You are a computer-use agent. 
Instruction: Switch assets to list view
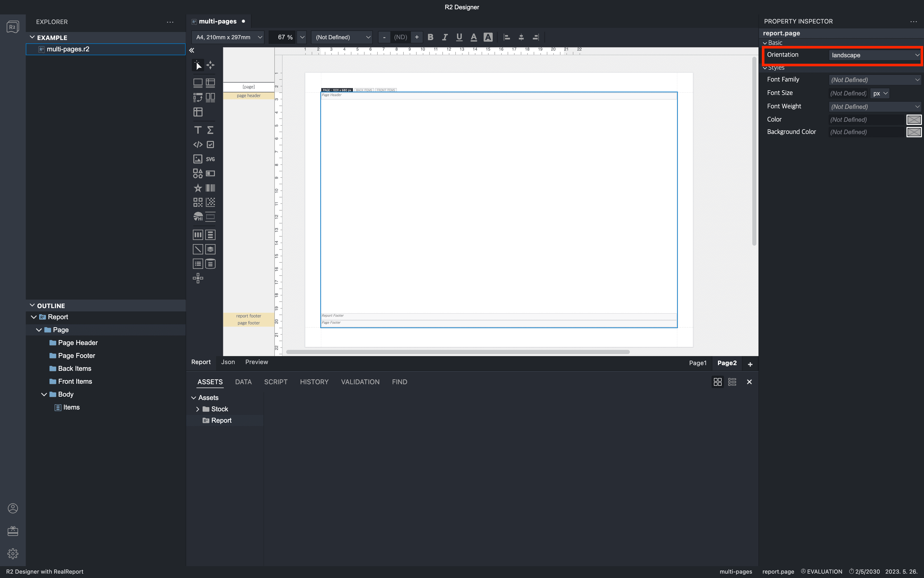732,382
